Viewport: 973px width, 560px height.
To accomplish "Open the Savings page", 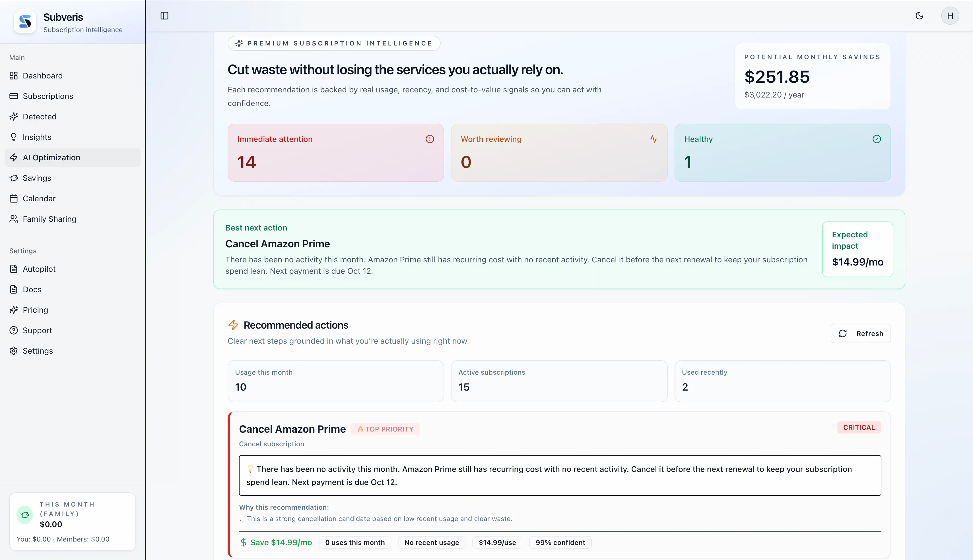I will coord(72,178).
